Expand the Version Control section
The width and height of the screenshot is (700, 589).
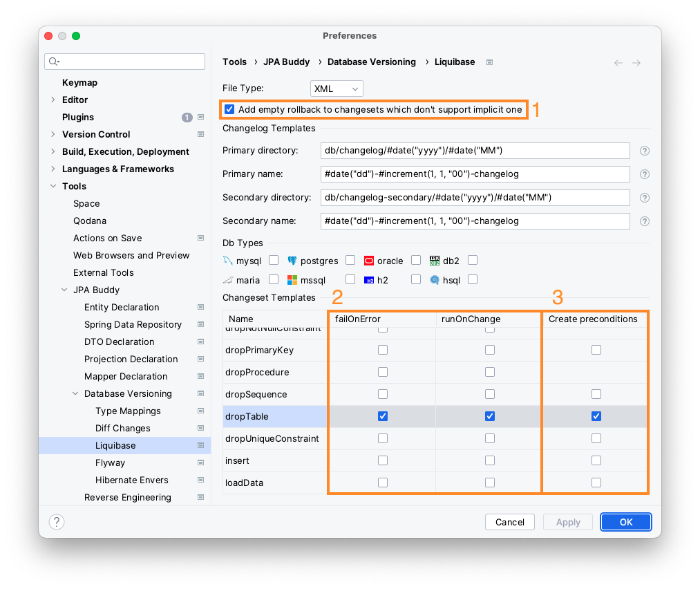click(x=53, y=134)
